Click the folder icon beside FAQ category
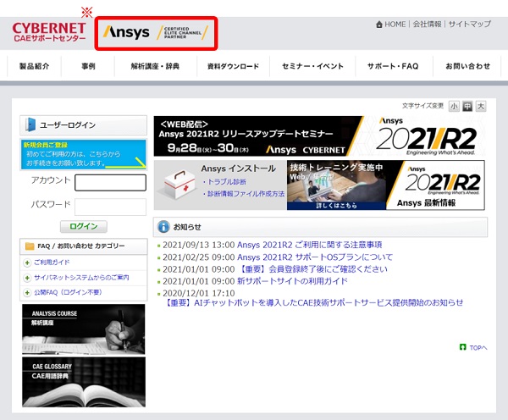The image size is (508, 420). pyautogui.click(x=30, y=246)
